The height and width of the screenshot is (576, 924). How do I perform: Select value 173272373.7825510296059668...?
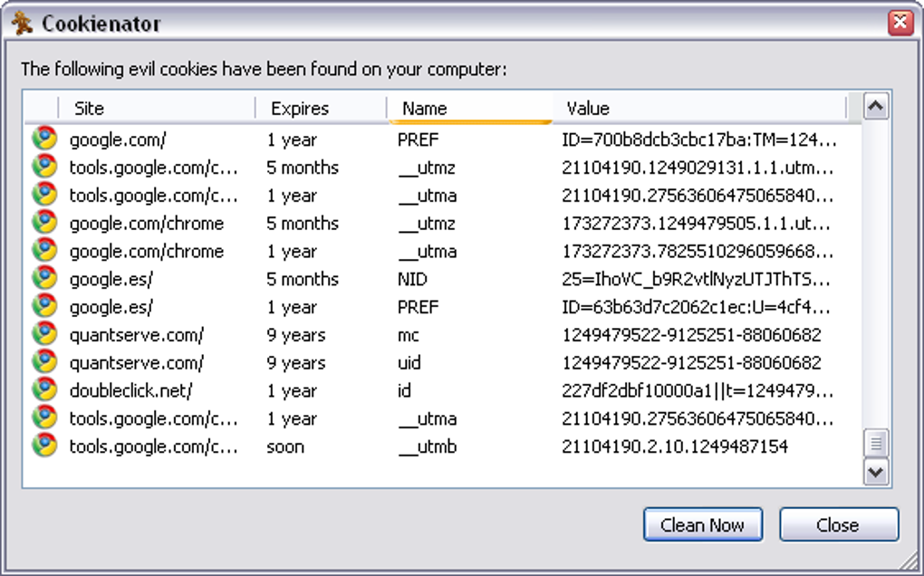(x=698, y=252)
